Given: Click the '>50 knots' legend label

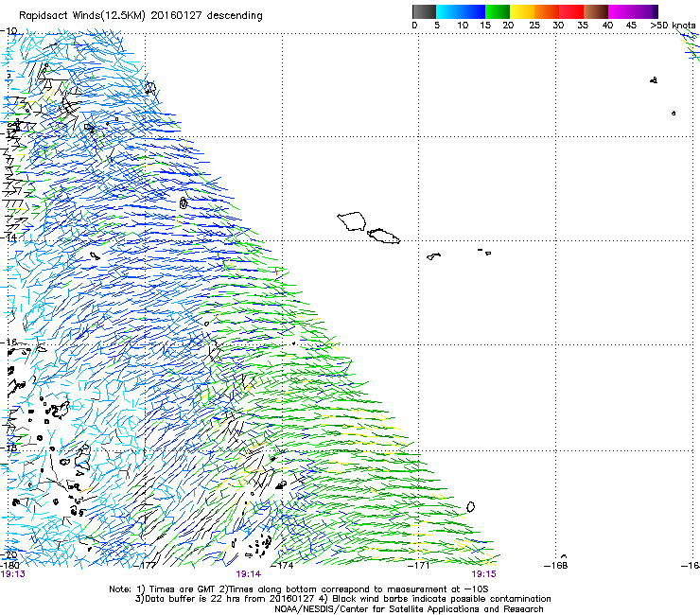Looking at the screenshot, I should point(673,26).
